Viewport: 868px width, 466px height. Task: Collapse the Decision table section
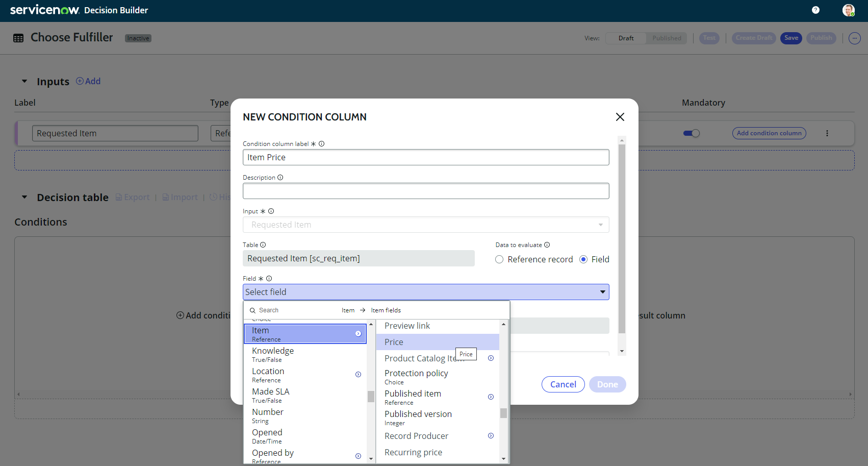point(24,198)
